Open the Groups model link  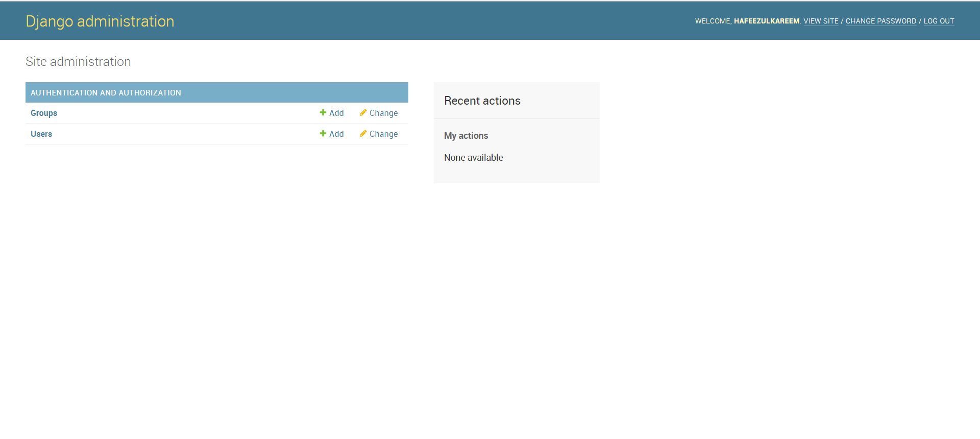(44, 113)
